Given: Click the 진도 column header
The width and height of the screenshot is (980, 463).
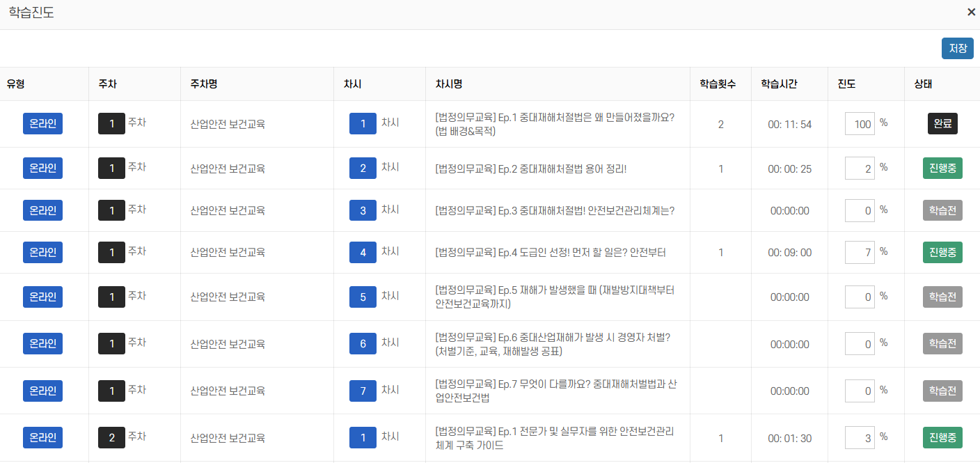Looking at the screenshot, I should tap(846, 84).
